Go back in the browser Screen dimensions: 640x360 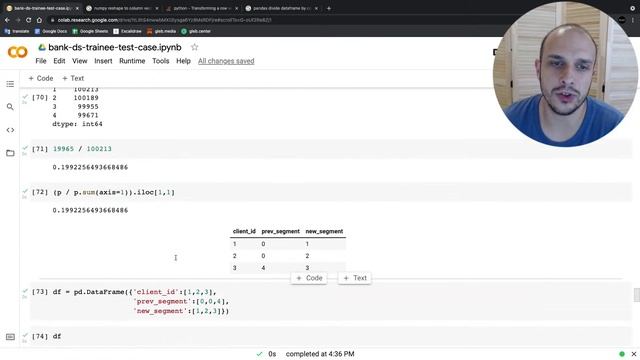tap(7, 20)
